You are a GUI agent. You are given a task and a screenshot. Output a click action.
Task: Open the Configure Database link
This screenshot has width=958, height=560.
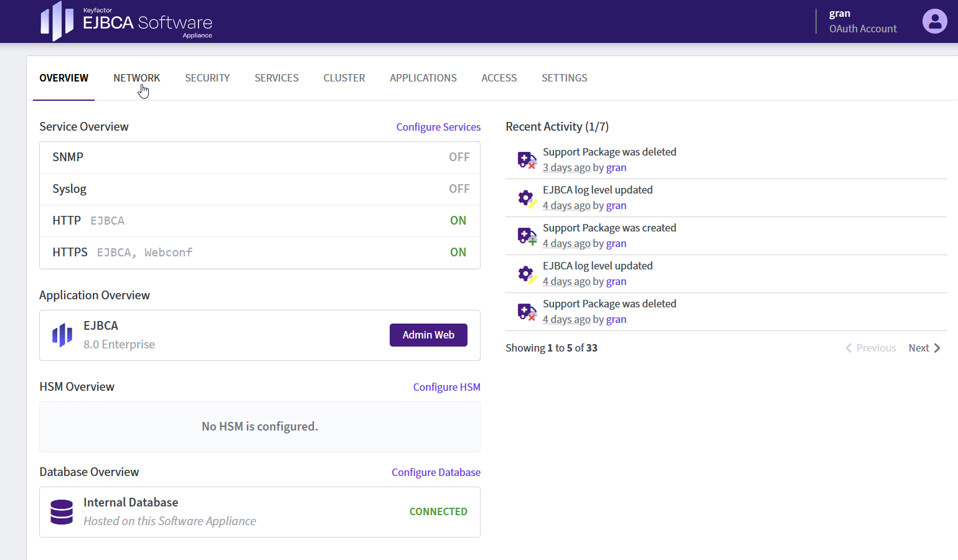click(x=436, y=472)
